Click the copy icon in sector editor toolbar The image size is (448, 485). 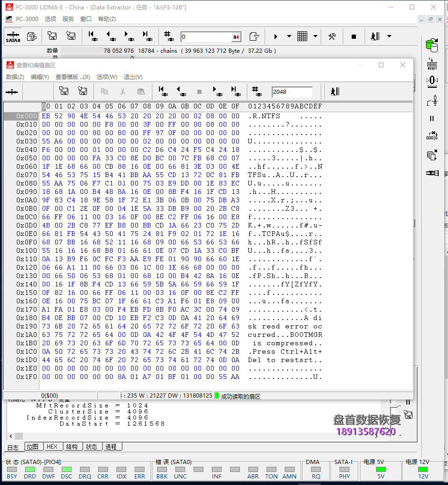pos(104,92)
